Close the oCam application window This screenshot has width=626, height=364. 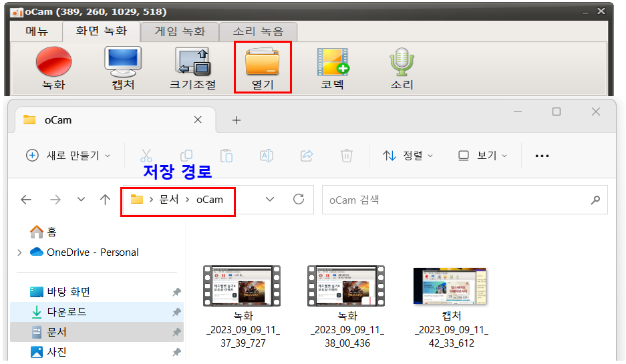tap(601, 11)
